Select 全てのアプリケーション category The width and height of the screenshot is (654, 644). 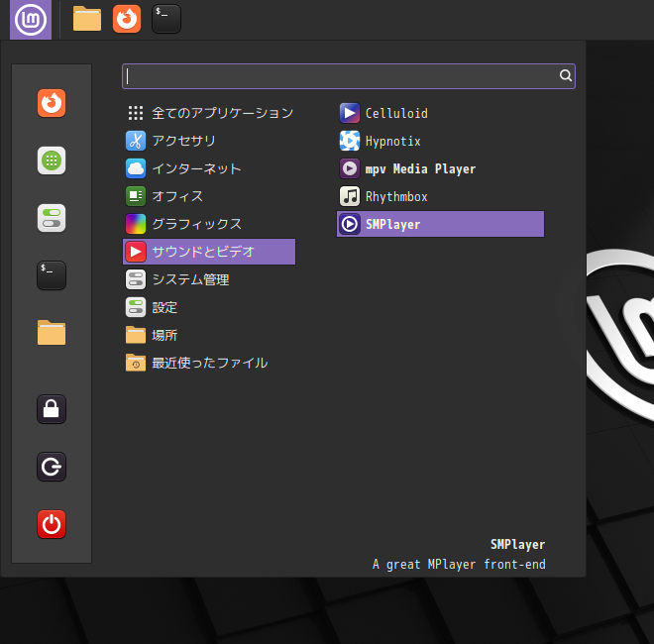(x=209, y=113)
